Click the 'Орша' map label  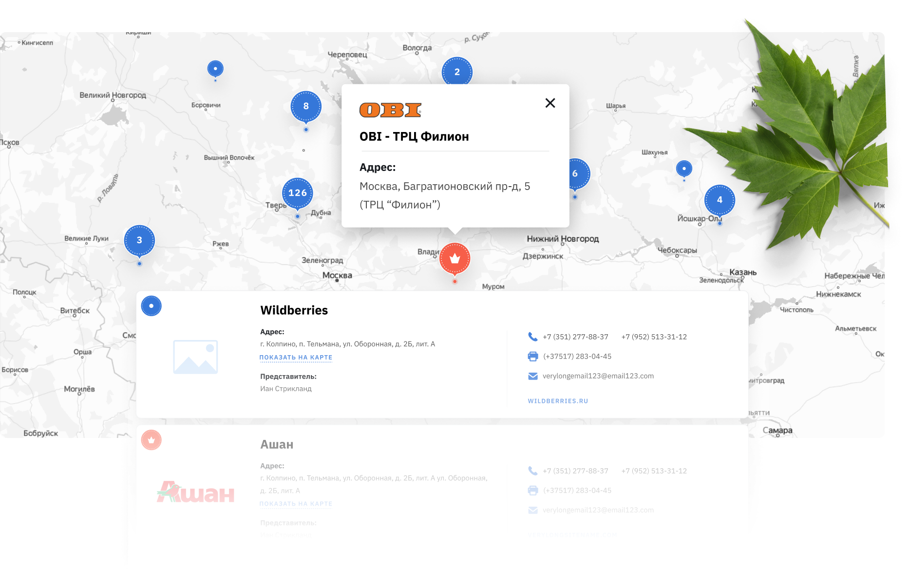[x=82, y=352]
